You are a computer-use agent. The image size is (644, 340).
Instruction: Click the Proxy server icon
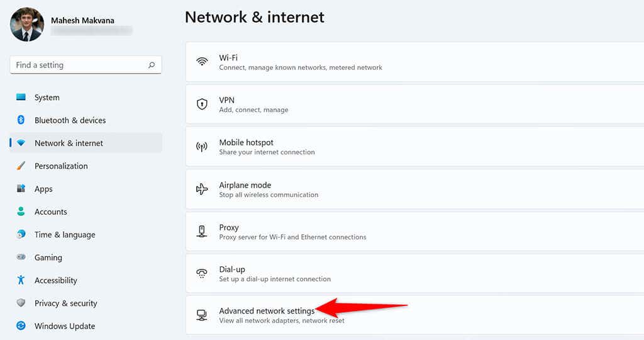(202, 232)
